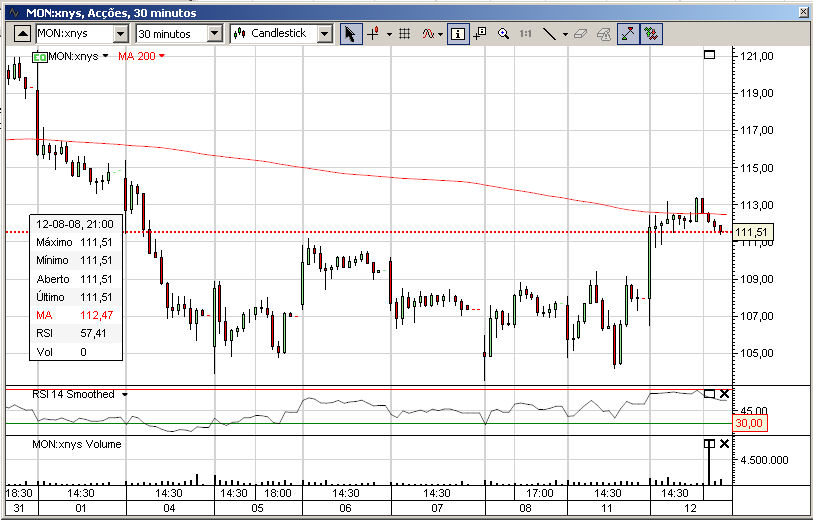
Task: Expand the crosshair tool options arrow
Action: click(x=389, y=34)
